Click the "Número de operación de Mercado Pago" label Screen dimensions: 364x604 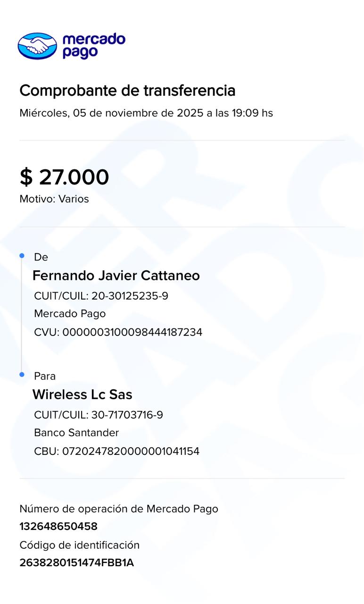(x=119, y=509)
